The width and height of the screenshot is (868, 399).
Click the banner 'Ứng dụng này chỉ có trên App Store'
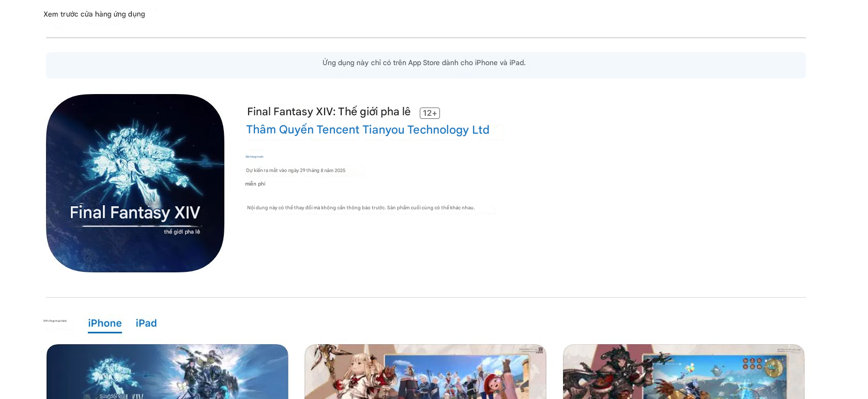(426, 65)
